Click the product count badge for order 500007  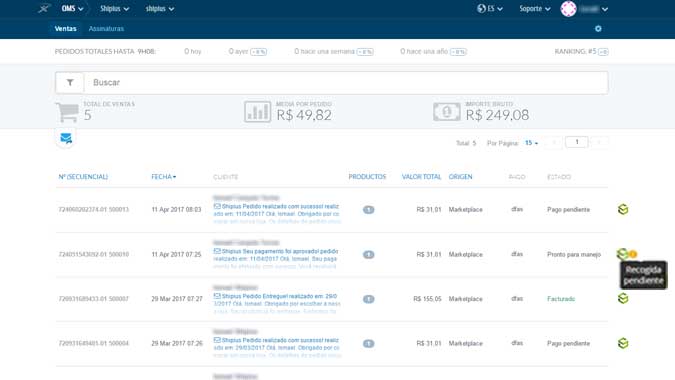coord(368,299)
